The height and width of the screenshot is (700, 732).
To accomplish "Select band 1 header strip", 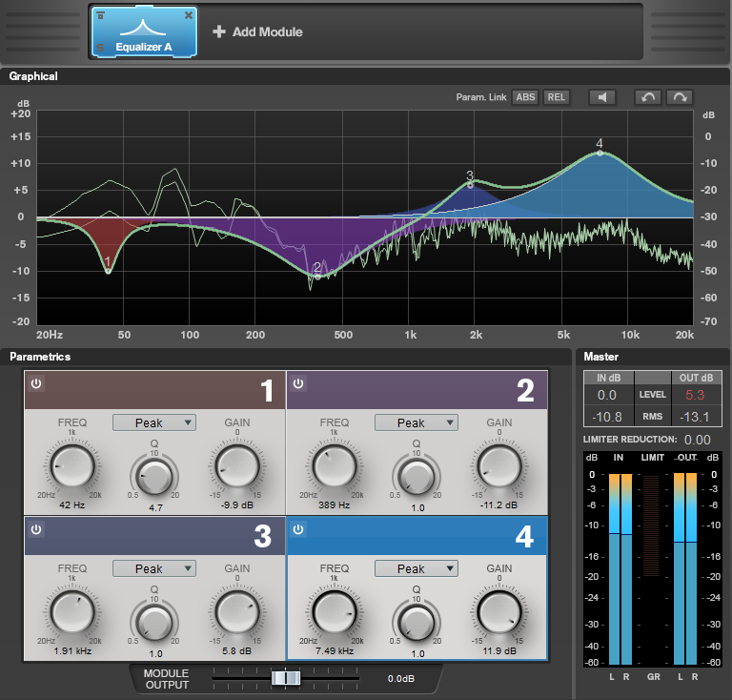I will pos(155,390).
